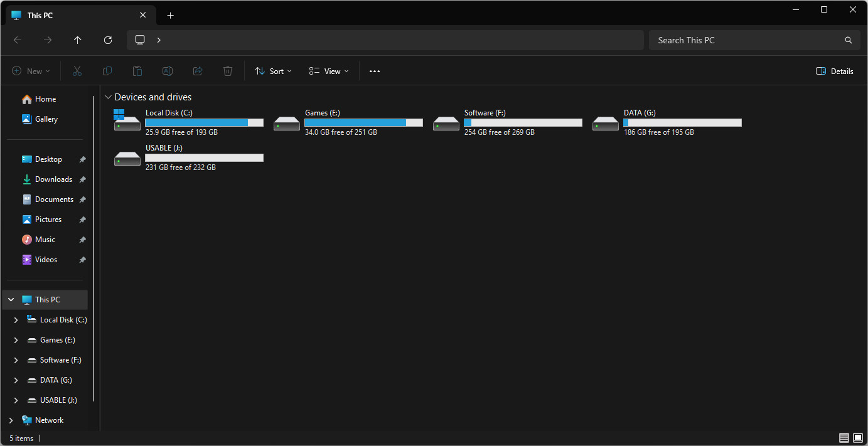The width and height of the screenshot is (868, 446).
Task: Open the Sort dropdown menu
Action: pyautogui.click(x=273, y=72)
